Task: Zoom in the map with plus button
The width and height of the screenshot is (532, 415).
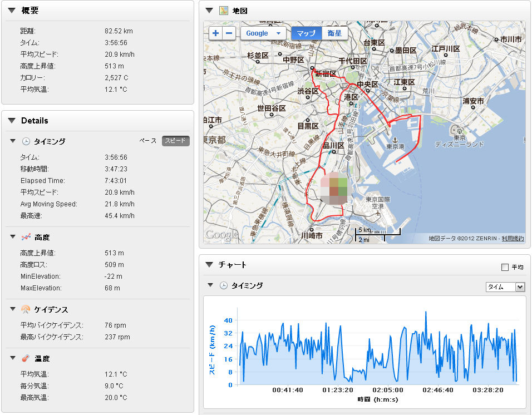Action: coord(215,33)
